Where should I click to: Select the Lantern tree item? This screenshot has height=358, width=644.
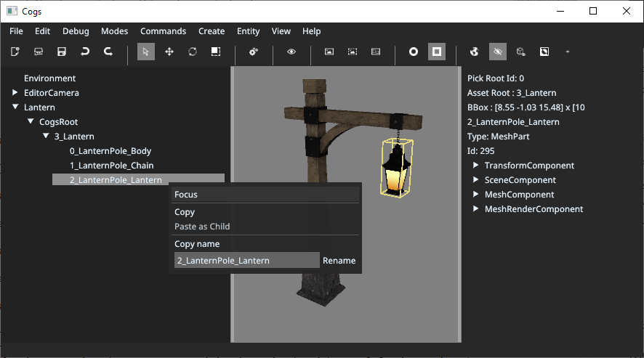click(39, 107)
